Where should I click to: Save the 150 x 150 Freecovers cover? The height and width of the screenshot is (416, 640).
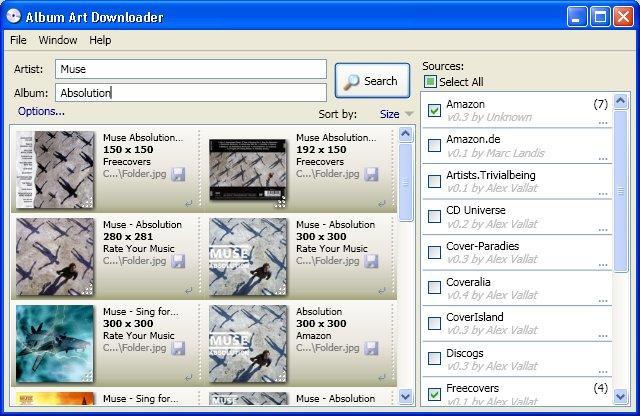tap(178, 174)
